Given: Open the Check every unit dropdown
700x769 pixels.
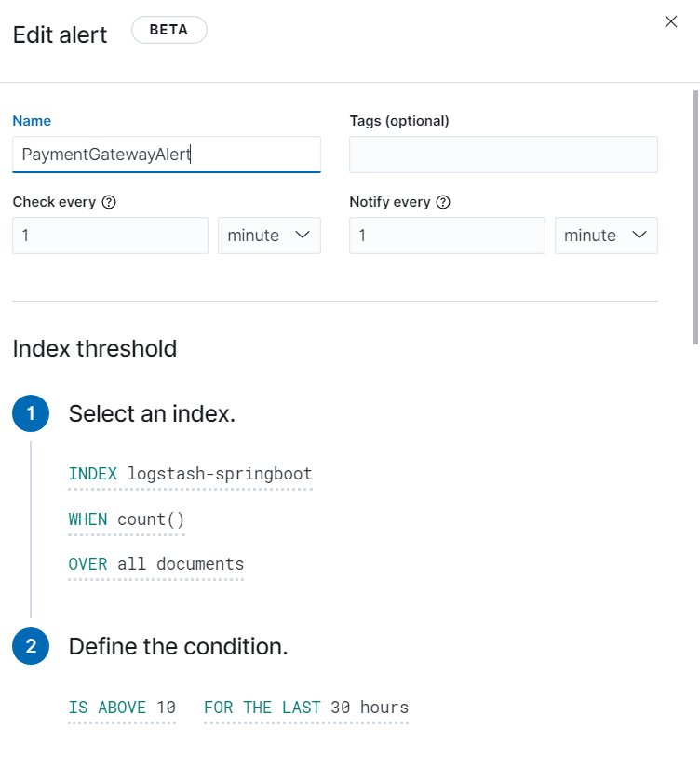Looking at the screenshot, I should [x=269, y=236].
